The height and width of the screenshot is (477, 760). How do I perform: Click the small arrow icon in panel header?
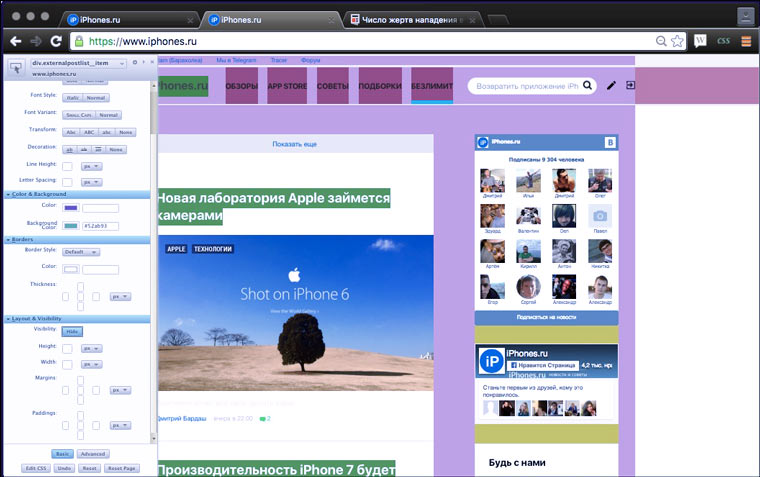[143, 62]
